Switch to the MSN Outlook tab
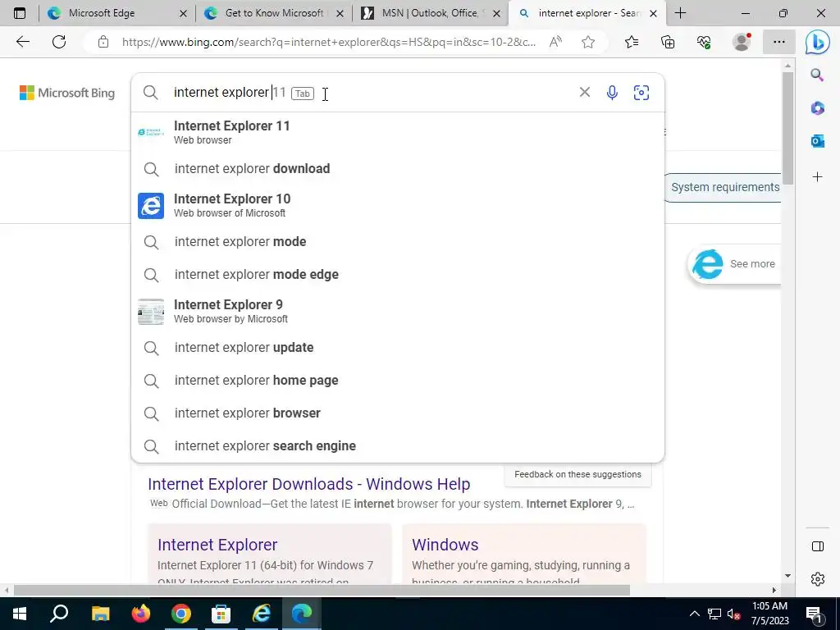This screenshot has height=630, width=840. (430, 13)
